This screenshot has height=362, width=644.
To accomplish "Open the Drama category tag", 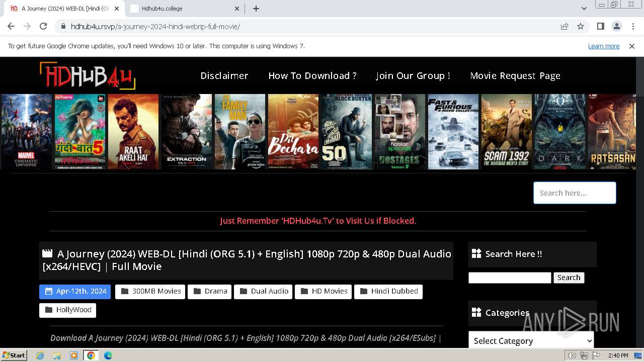I will click(x=209, y=292).
